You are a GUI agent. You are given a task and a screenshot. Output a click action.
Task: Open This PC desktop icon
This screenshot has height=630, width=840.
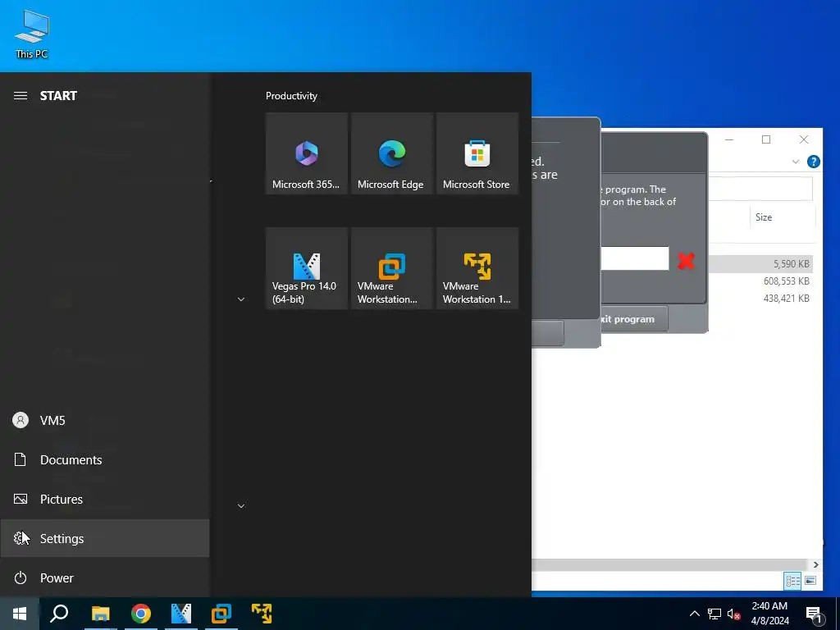point(32,34)
